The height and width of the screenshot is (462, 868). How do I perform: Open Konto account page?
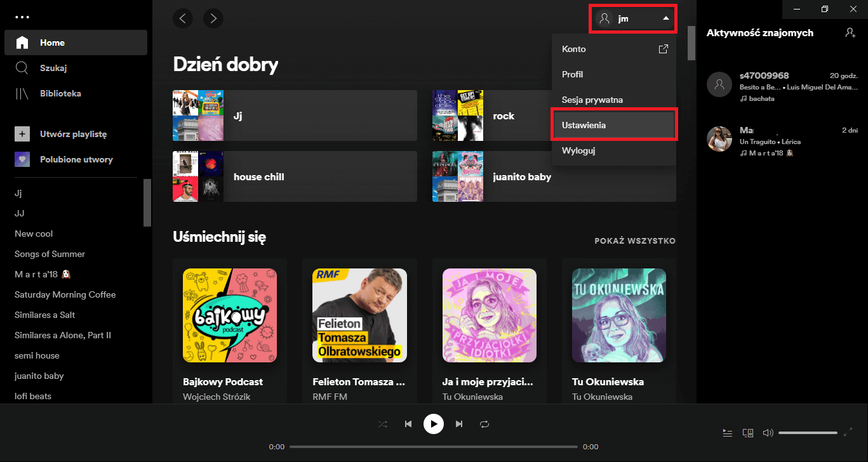[x=615, y=49]
